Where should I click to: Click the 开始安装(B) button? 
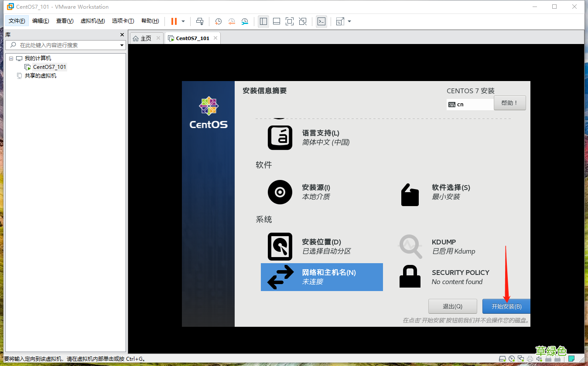click(x=506, y=306)
